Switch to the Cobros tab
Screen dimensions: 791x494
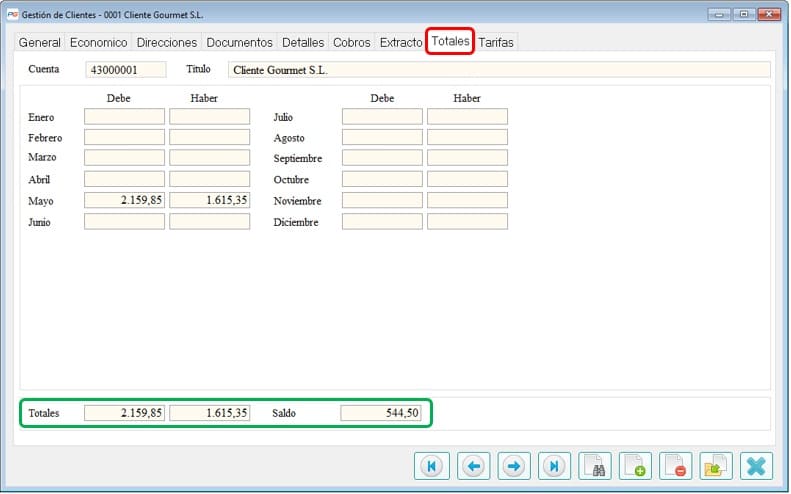[x=352, y=42]
